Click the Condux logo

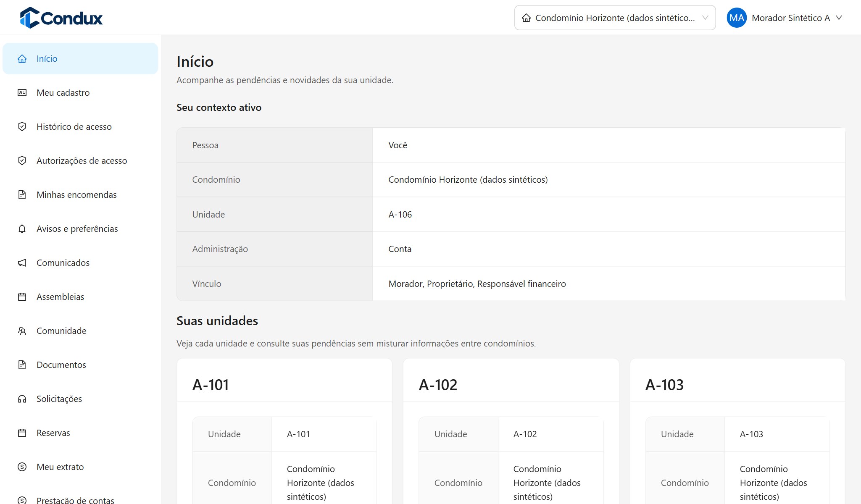(x=61, y=18)
